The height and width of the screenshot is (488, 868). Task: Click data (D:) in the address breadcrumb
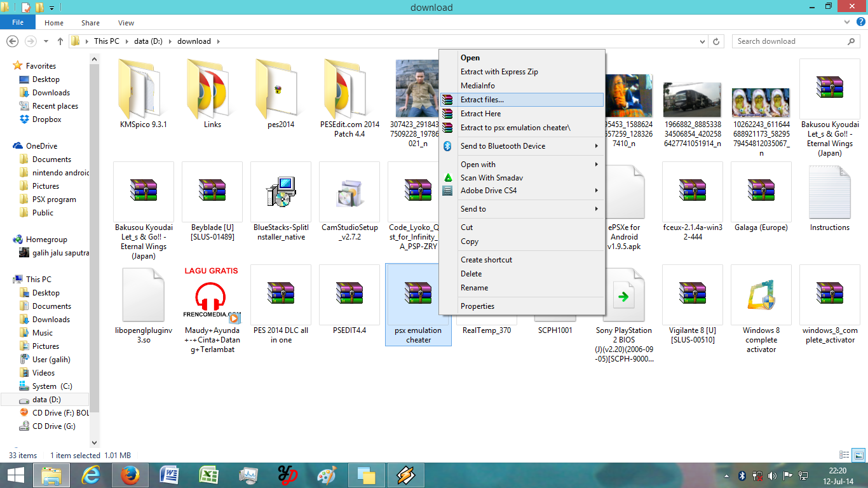pyautogui.click(x=148, y=41)
